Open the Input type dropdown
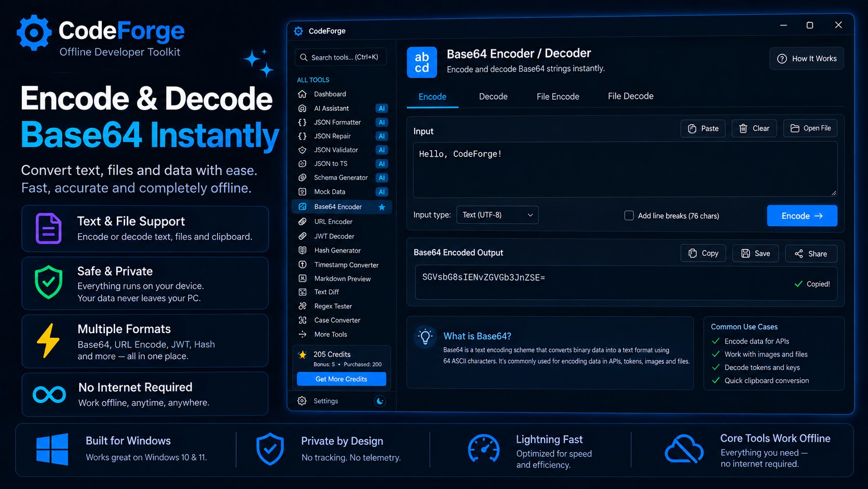The width and height of the screenshot is (868, 489). [x=497, y=215]
